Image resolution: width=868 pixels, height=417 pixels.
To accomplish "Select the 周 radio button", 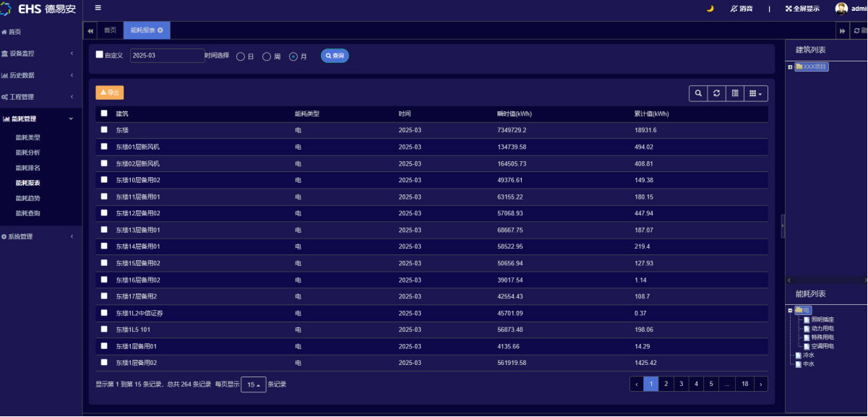I will coord(267,56).
